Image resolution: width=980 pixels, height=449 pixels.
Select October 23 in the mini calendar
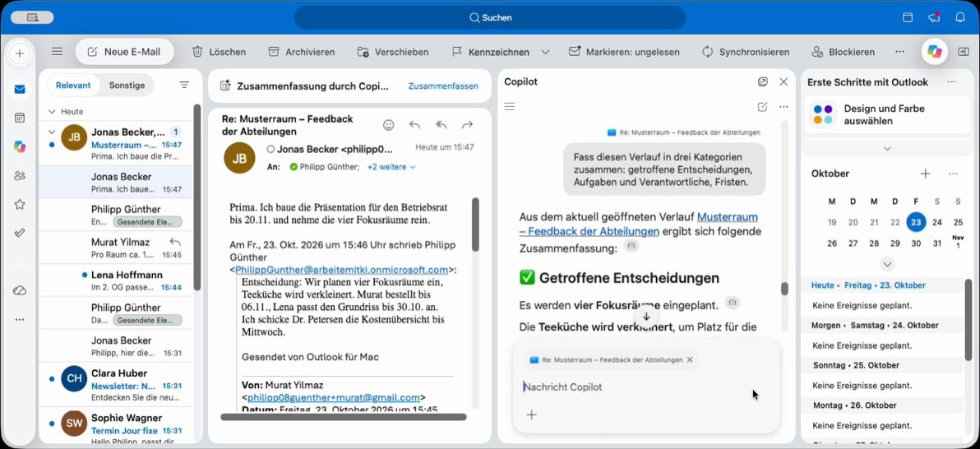tap(916, 222)
